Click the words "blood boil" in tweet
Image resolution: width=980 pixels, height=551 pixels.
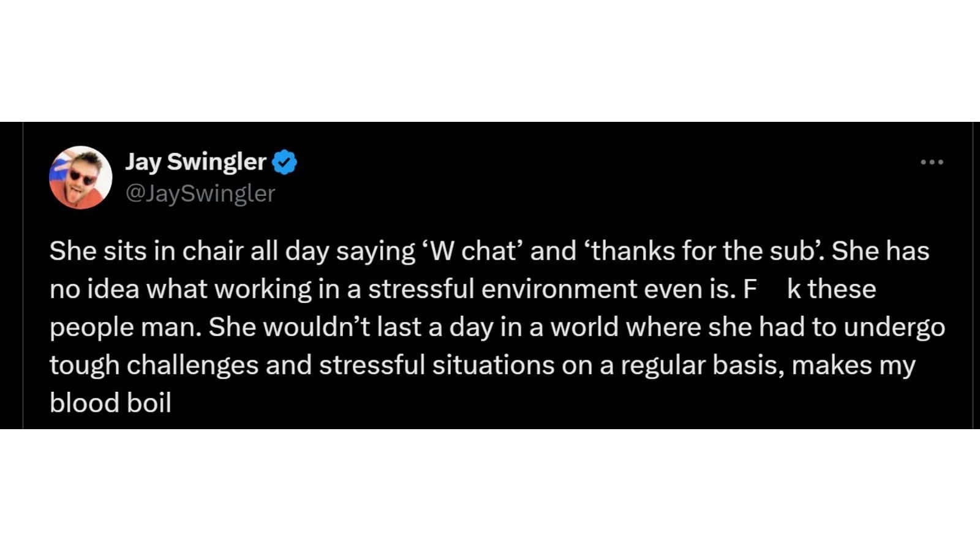pyautogui.click(x=110, y=403)
